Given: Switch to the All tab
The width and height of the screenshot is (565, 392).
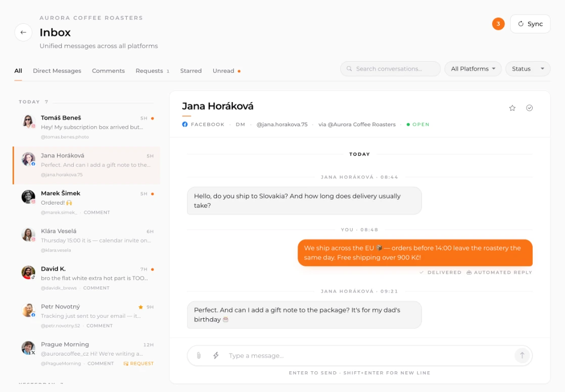Looking at the screenshot, I should (x=18, y=71).
